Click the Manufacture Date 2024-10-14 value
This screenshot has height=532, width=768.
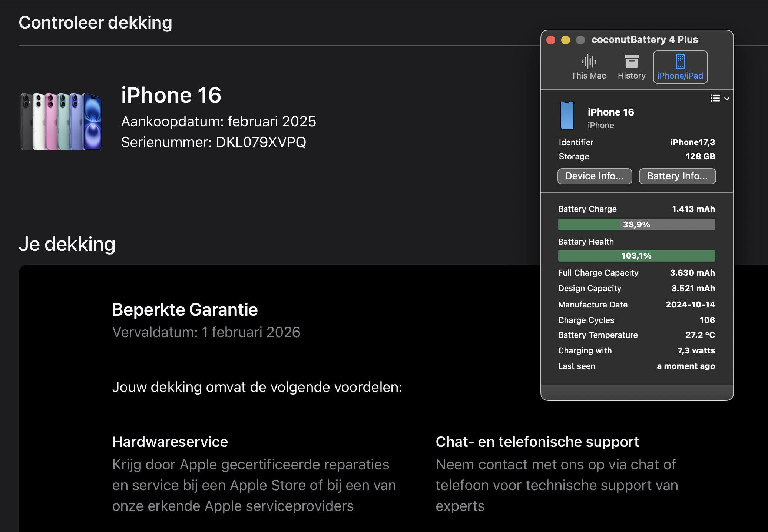pos(690,305)
